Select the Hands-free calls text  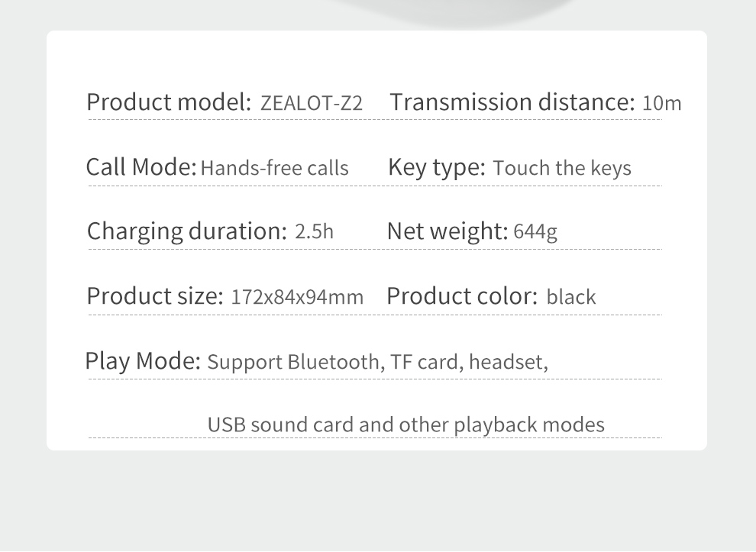coord(274,168)
